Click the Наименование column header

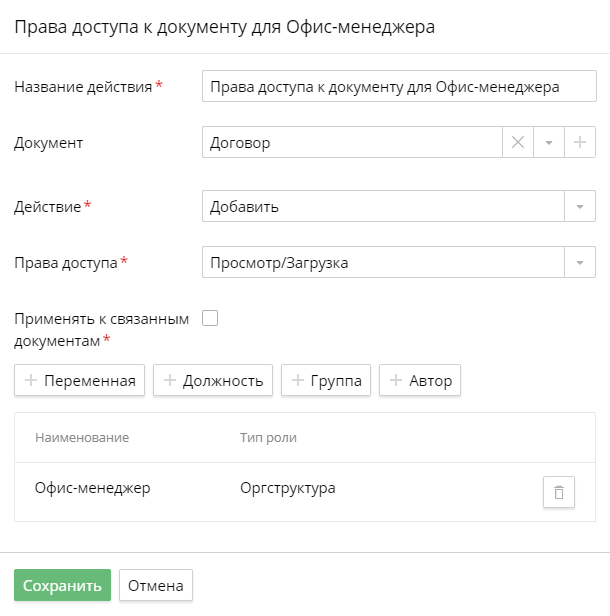(x=82, y=438)
